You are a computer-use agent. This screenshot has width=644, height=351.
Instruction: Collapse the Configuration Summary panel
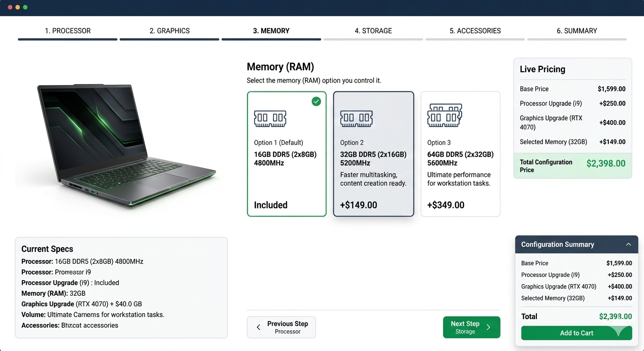pos(628,245)
